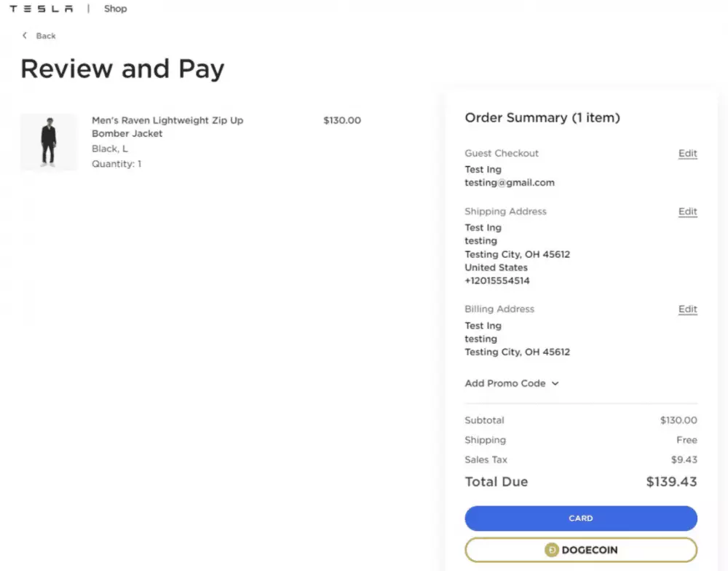This screenshot has width=728, height=571.
Task: Go to the Shop page link
Action: pyautogui.click(x=115, y=9)
